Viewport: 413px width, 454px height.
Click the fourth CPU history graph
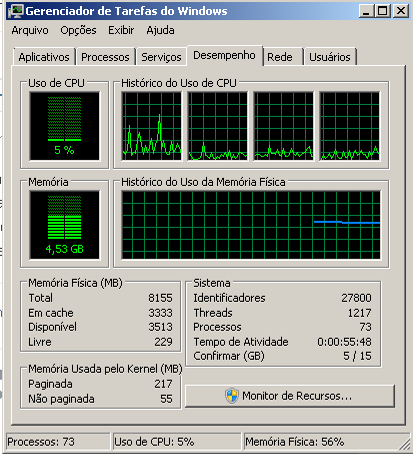point(350,126)
